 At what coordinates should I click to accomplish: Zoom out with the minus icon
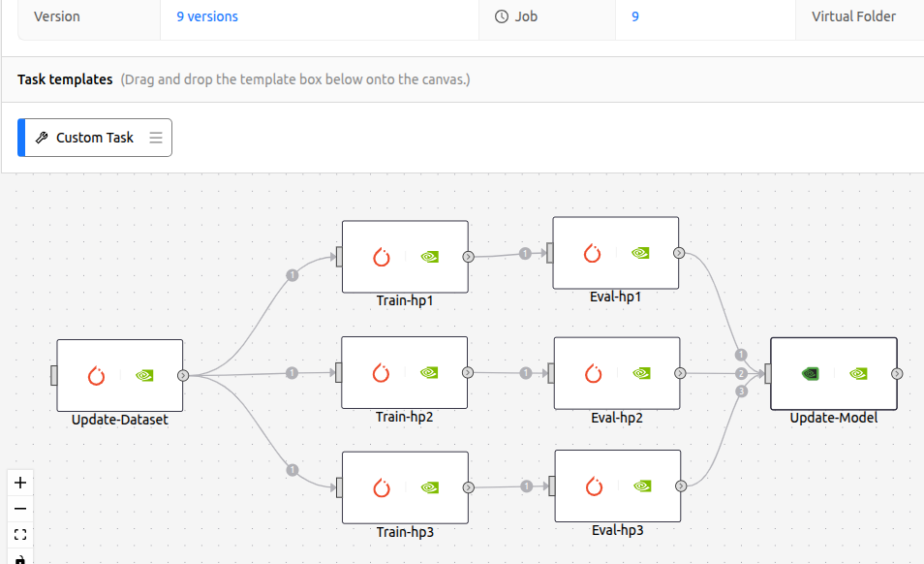pyautogui.click(x=20, y=508)
